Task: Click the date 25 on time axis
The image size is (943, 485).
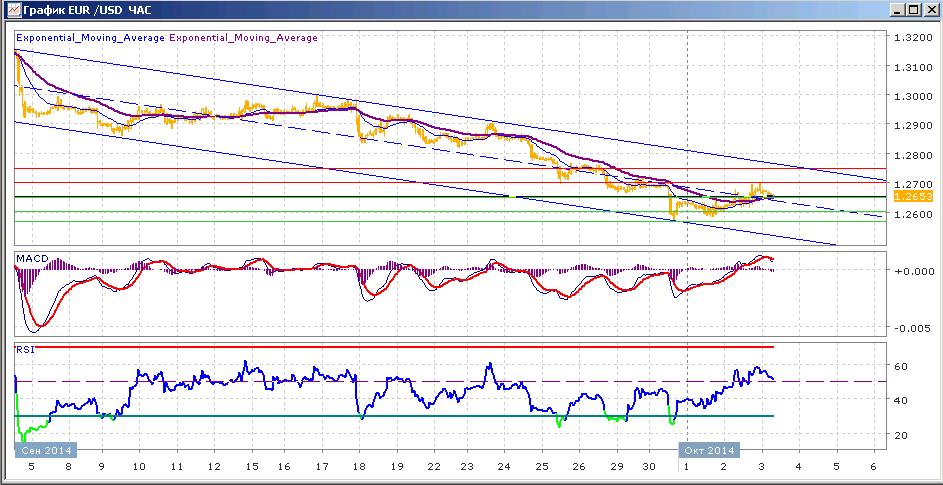Action: (x=541, y=466)
